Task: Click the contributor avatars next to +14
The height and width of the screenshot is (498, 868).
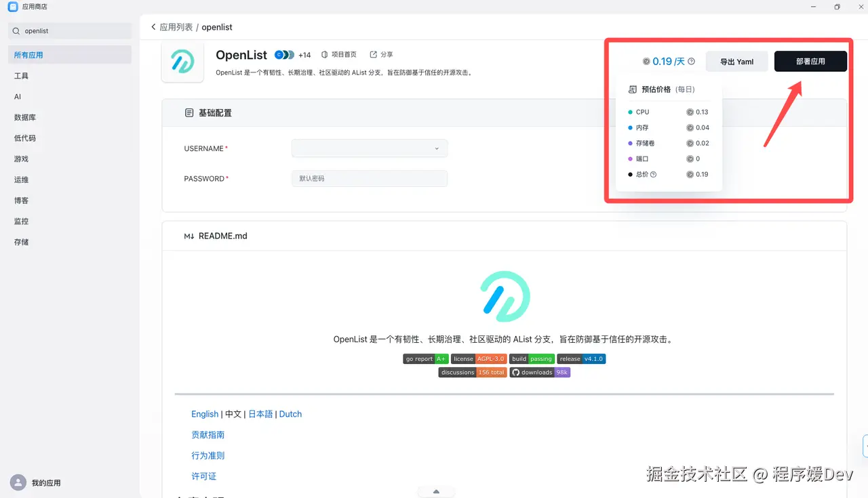Action: 284,55
